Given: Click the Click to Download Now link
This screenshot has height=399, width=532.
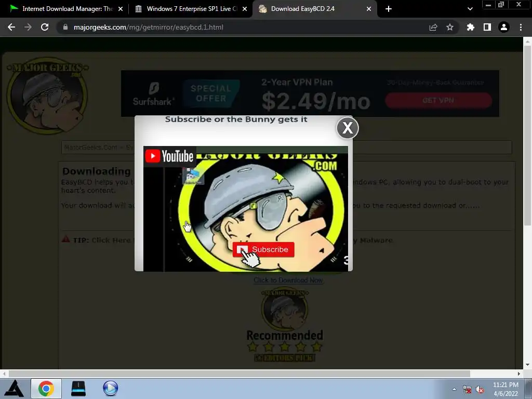Looking at the screenshot, I should 288,280.
